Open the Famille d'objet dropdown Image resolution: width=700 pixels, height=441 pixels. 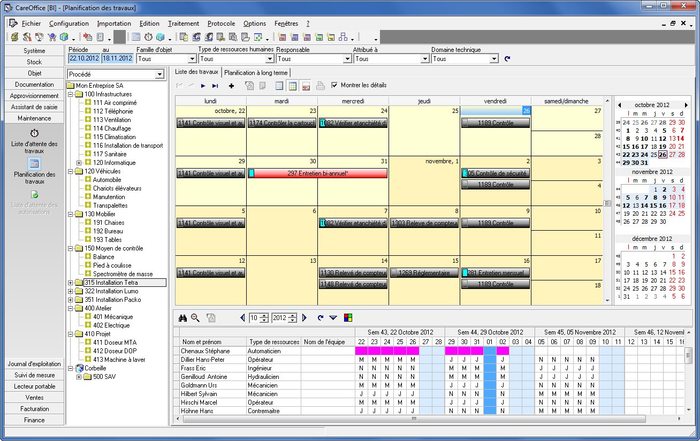192,59
